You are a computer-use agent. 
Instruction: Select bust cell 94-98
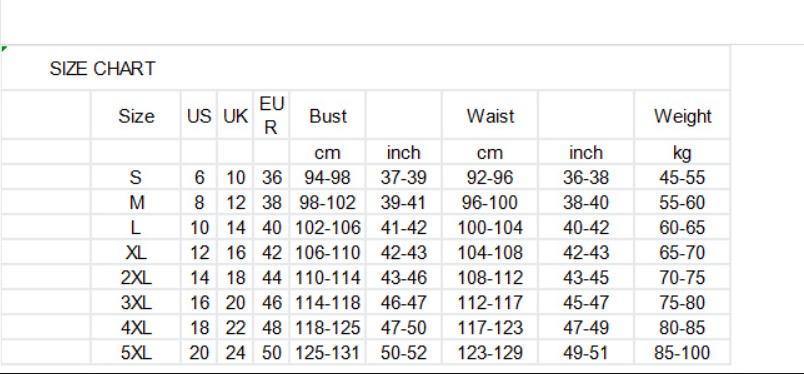[x=328, y=178]
